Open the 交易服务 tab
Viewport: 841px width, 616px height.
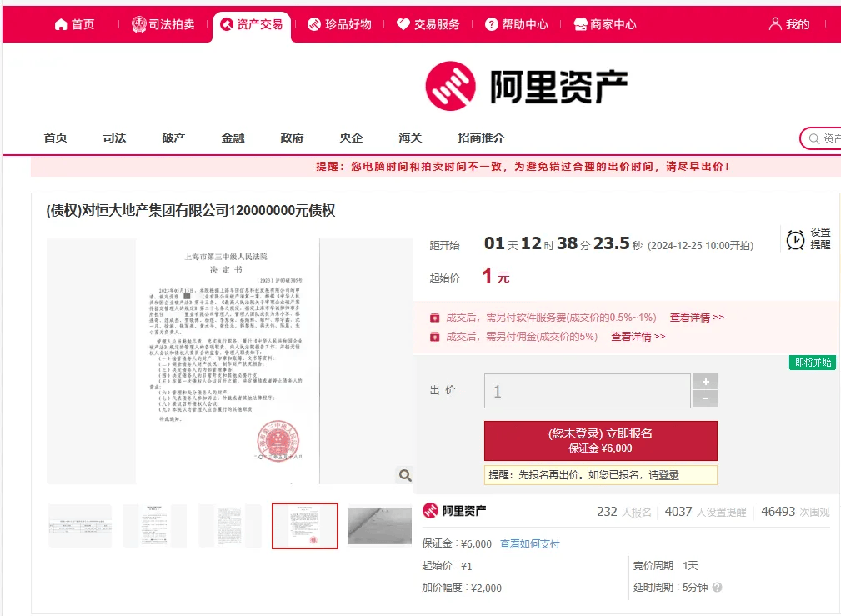pos(428,24)
